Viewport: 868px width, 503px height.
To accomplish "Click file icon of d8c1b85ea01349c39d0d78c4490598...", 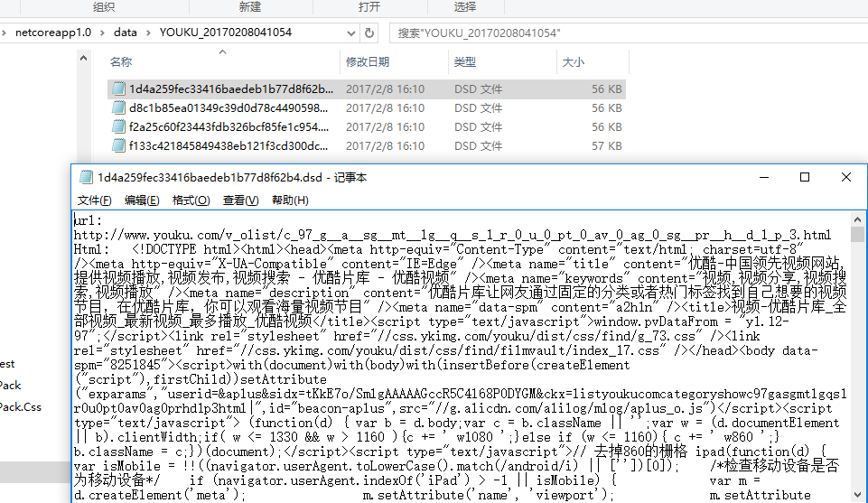I will point(118,107).
